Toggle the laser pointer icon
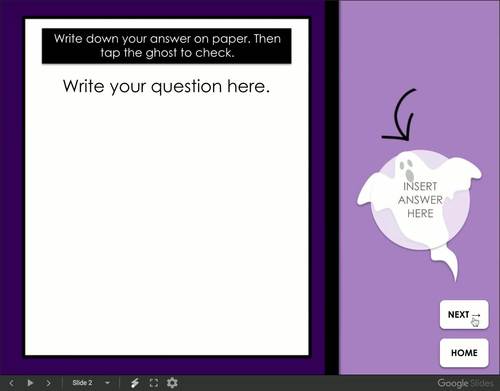Viewport: 500px width, 391px height. click(x=135, y=383)
